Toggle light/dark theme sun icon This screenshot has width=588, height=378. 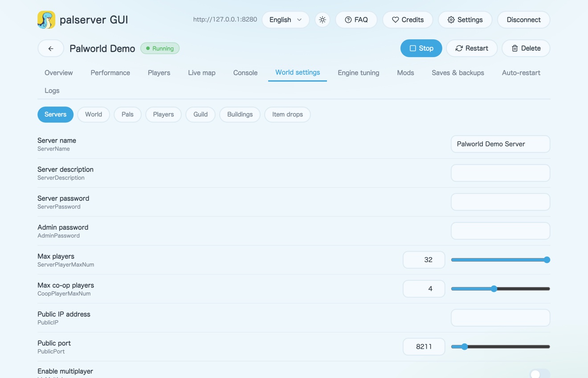coord(323,20)
